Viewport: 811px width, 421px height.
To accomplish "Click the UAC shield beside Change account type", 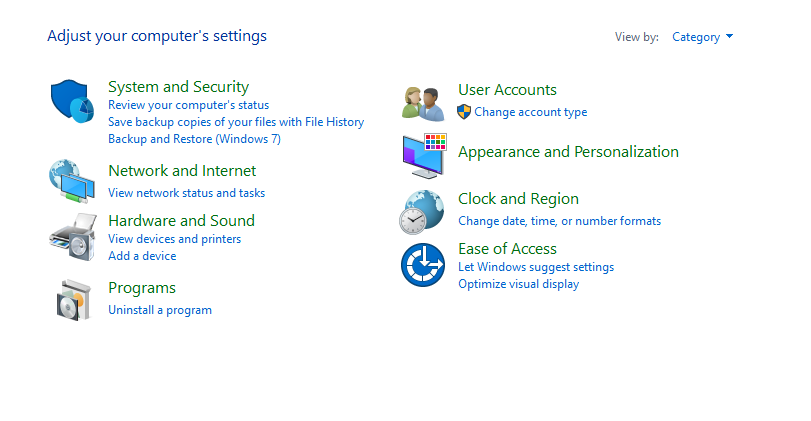I will pos(464,112).
